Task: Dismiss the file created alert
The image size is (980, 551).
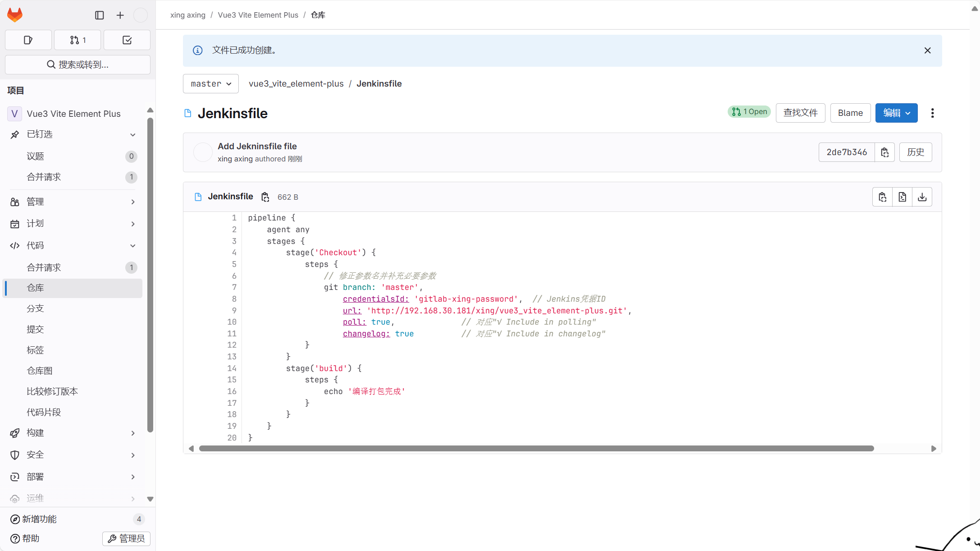Action: (927, 51)
